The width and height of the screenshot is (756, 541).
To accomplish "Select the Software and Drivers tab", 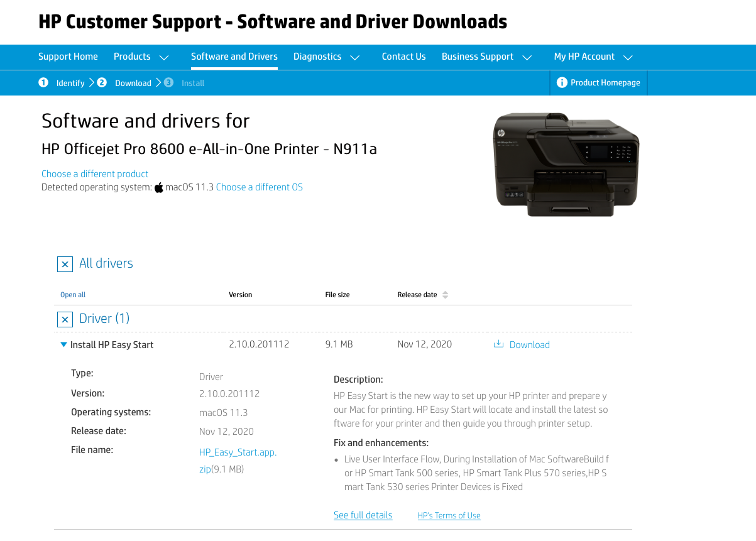I will click(x=234, y=57).
